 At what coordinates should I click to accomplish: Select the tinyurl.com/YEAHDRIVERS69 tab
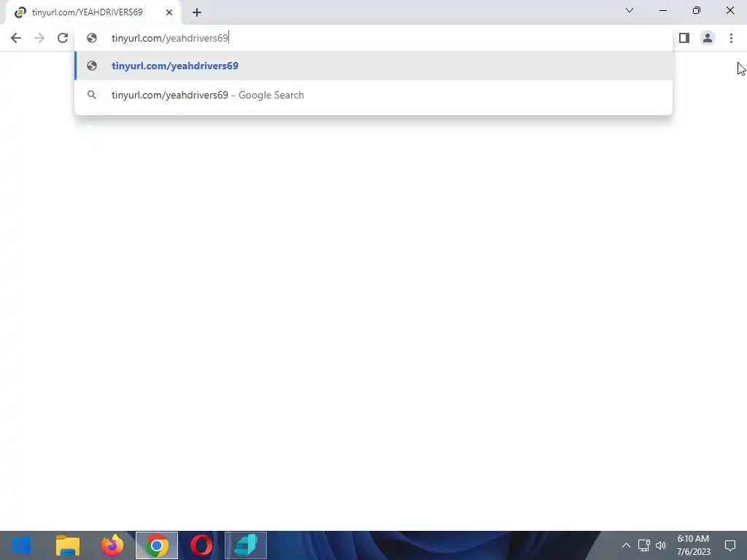(93, 12)
